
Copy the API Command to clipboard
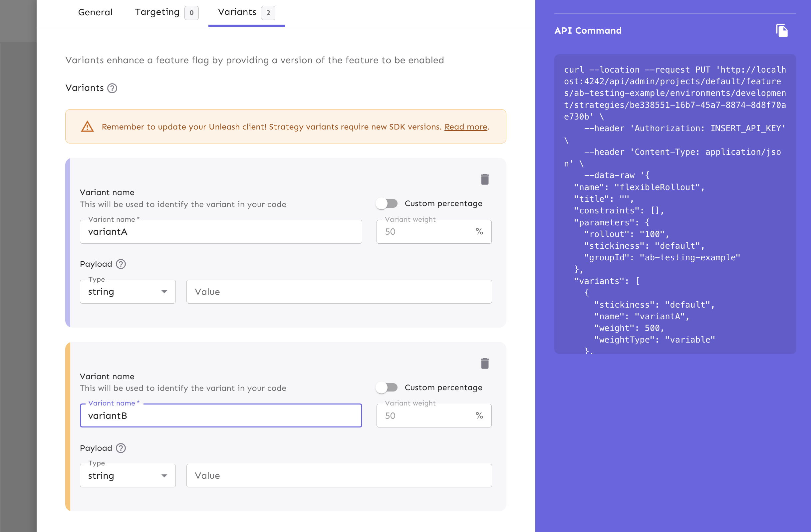click(782, 31)
